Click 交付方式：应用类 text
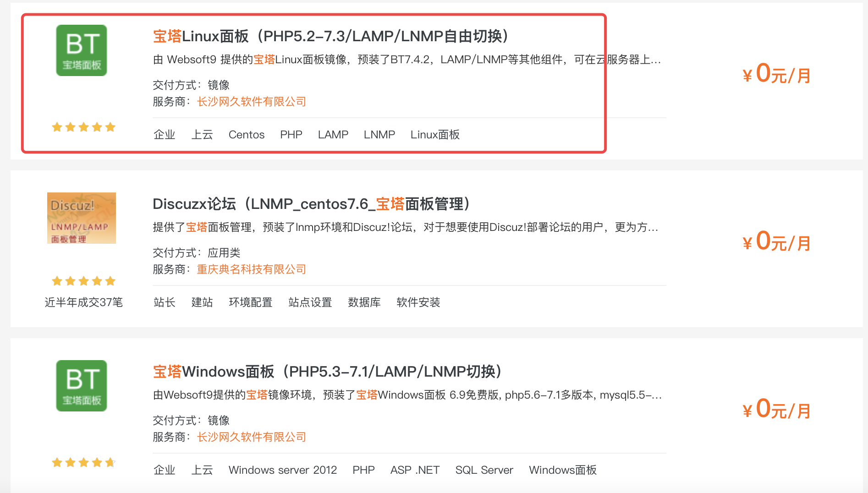This screenshot has height=493, width=868. tap(197, 253)
